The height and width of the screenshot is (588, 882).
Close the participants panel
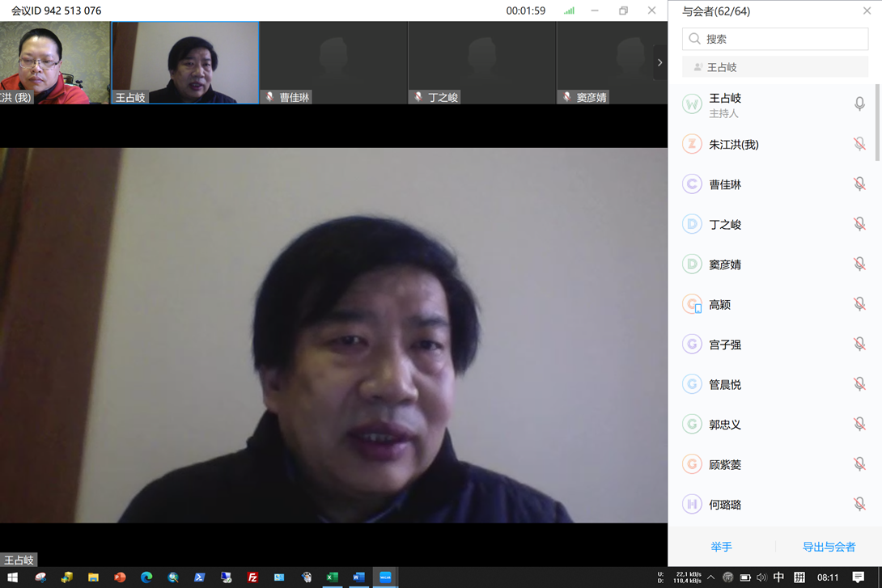pyautogui.click(x=867, y=11)
